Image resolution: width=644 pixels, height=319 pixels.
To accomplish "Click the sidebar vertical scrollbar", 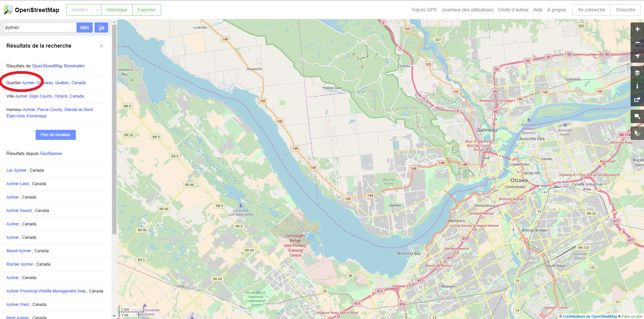I will pos(114,129).
